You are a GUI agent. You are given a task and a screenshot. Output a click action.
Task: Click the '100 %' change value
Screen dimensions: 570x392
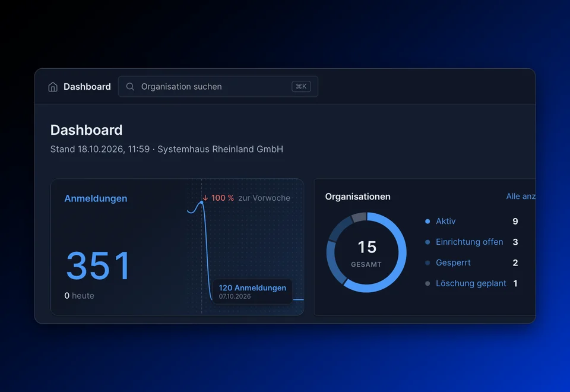[223, 198]
